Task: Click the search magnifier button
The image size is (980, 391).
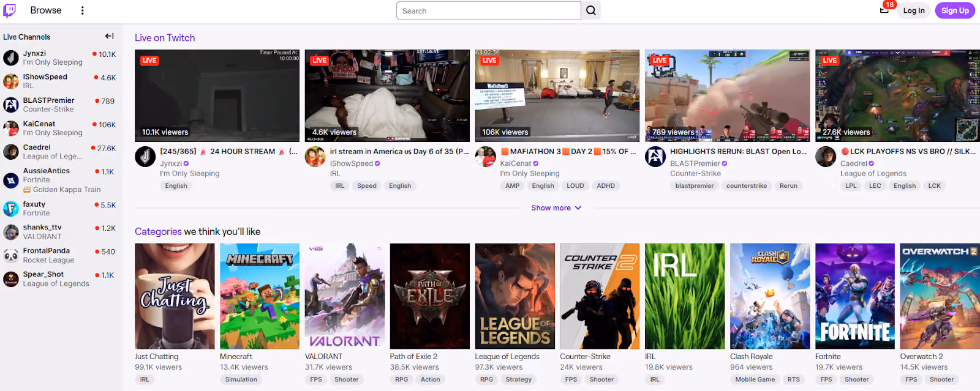Action: (591, 10)
